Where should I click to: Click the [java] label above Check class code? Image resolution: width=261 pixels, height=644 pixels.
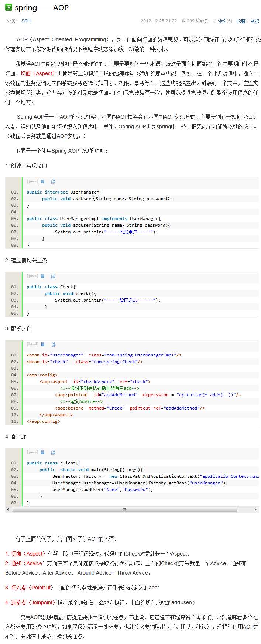click(32, 276)
